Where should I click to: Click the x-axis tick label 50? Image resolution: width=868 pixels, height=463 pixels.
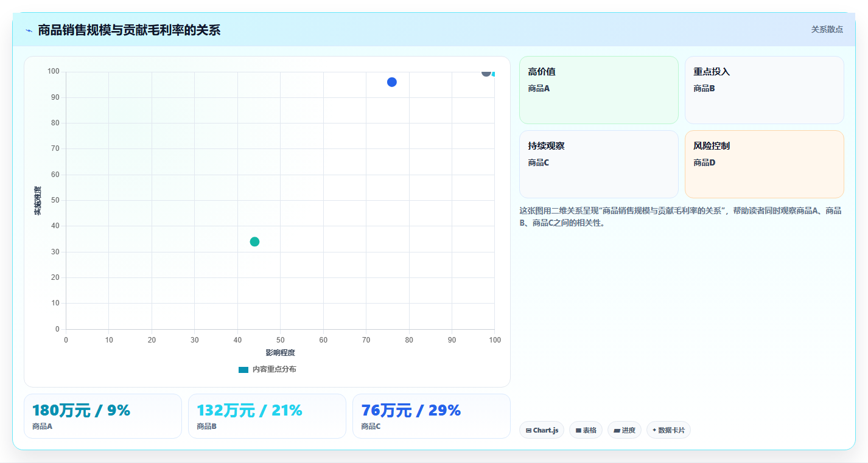point(280,339)
